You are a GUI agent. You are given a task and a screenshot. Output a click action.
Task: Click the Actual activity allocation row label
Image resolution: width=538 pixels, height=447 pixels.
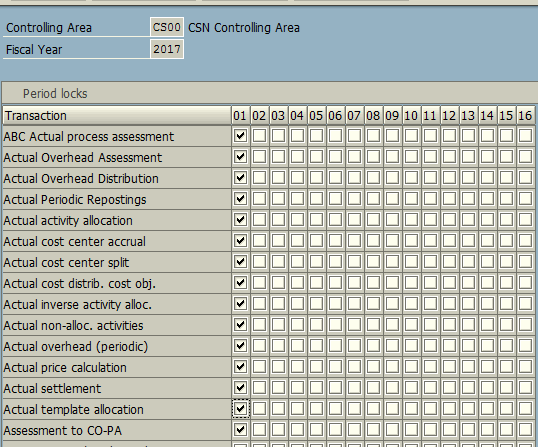click(x=68, y=221)
